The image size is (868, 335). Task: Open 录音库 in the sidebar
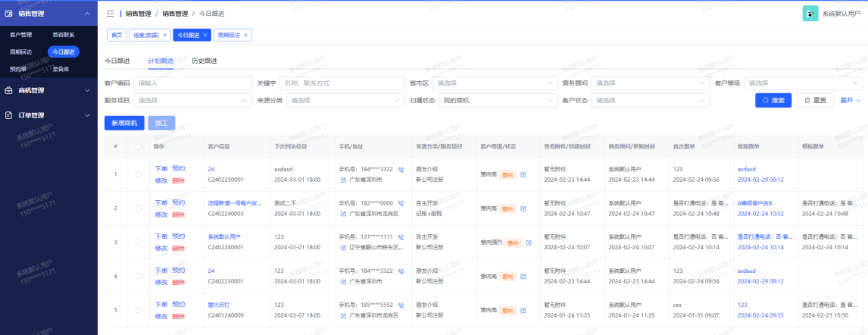coord(61,69)
